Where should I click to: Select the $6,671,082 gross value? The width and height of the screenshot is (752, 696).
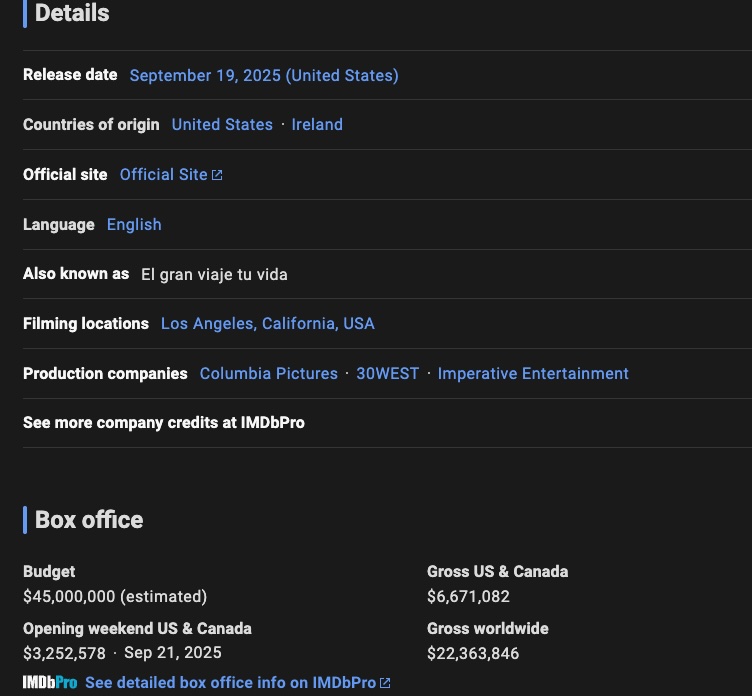coord(468,597)
